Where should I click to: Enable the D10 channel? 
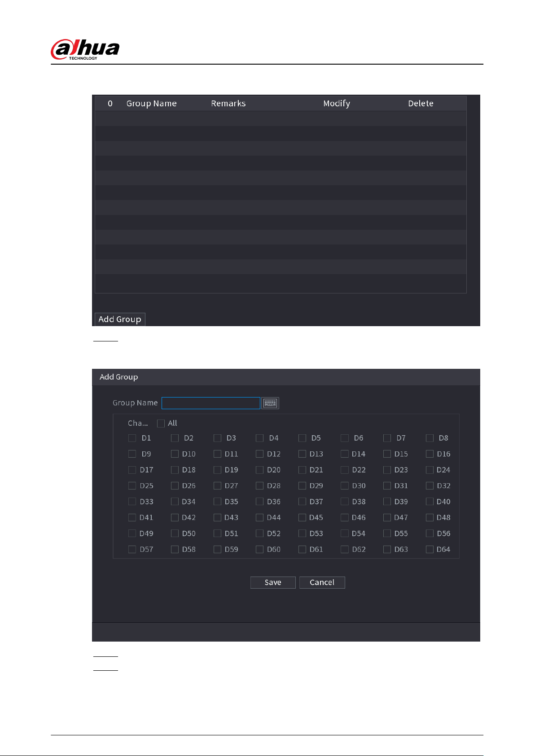(175, 454)
